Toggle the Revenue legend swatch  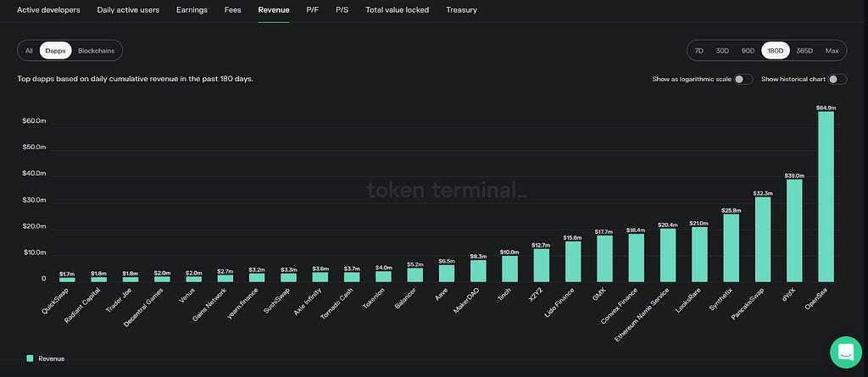click(30, 358)
